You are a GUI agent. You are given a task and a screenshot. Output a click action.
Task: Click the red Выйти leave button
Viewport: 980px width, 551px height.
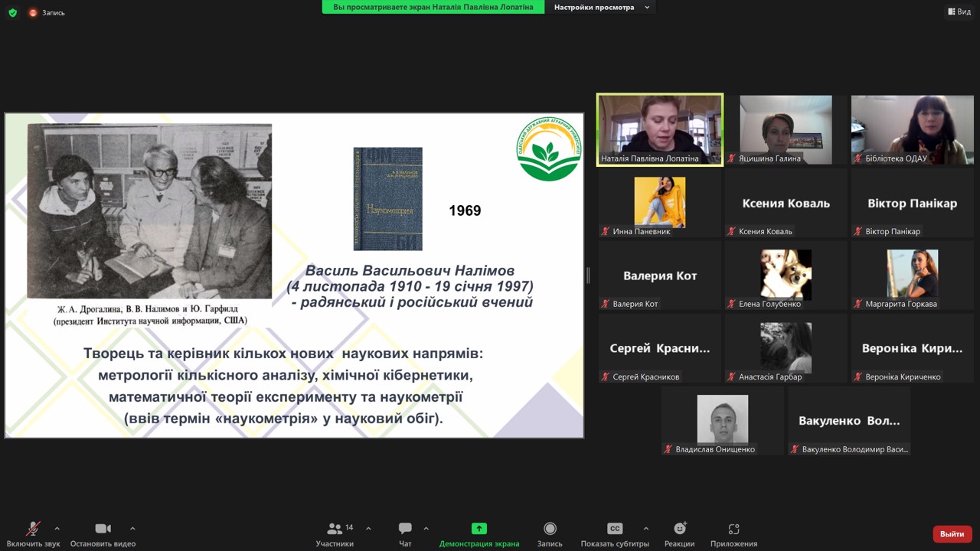[952, 533]
